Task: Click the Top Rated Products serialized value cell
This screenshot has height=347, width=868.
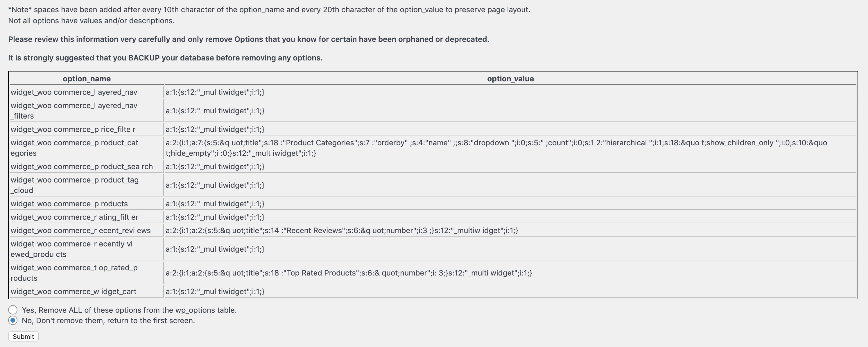Action: pos(349,273)
